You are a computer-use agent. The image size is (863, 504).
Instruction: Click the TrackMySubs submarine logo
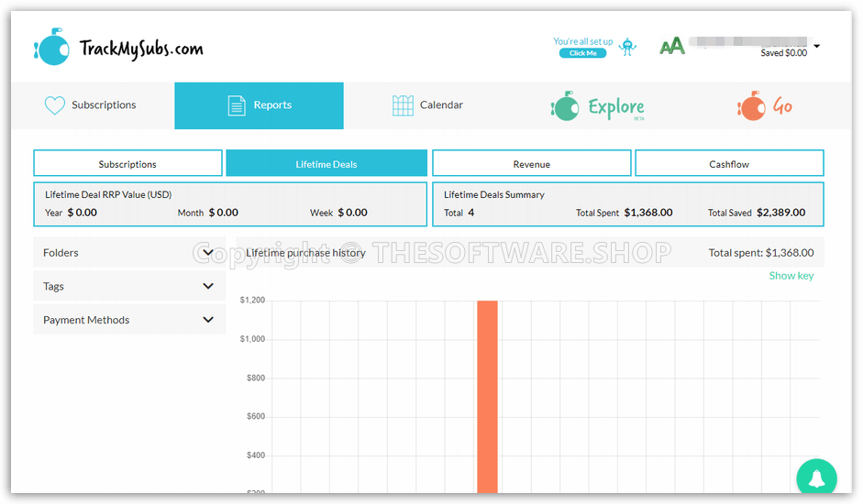[51, 47]
